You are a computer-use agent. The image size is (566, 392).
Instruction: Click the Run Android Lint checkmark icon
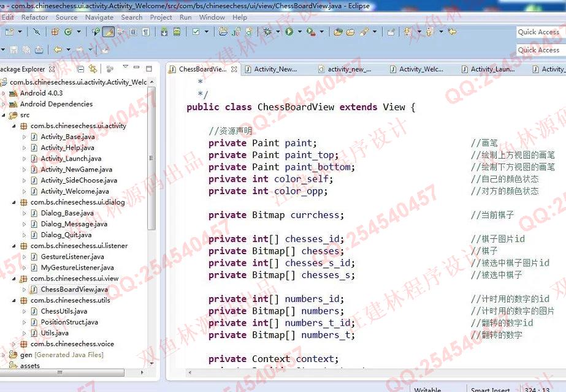click(x=196, y=32)
